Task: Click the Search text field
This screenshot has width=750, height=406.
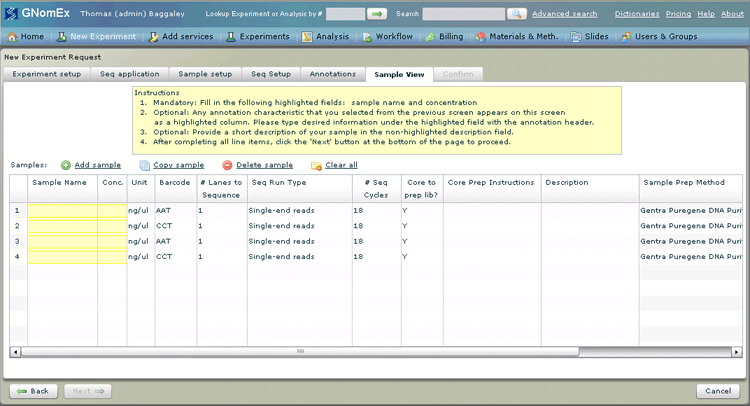Action: [463, 14]
